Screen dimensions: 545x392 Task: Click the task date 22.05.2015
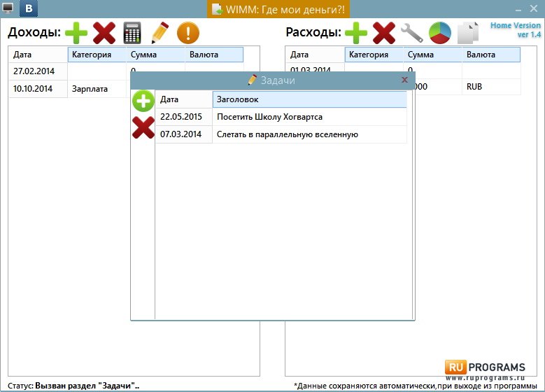tap(181, 117)
